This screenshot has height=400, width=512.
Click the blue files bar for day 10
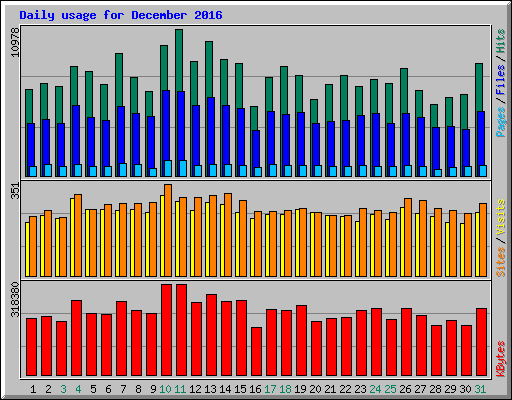click(166, 125)
